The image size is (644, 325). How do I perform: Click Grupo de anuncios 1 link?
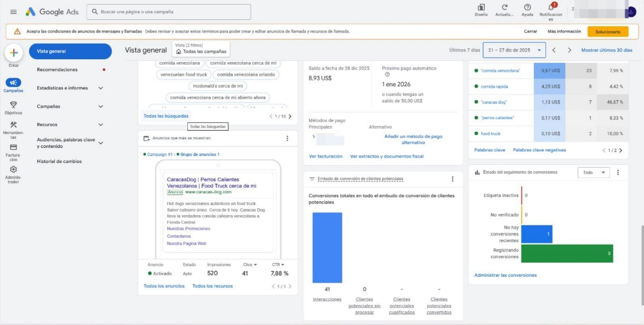[x=200, y=155]
